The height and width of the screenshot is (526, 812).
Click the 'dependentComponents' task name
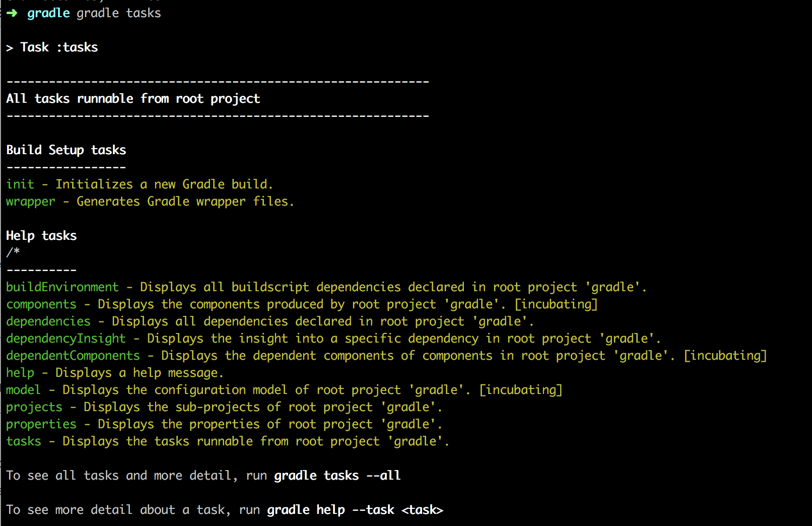click(73, 356)
